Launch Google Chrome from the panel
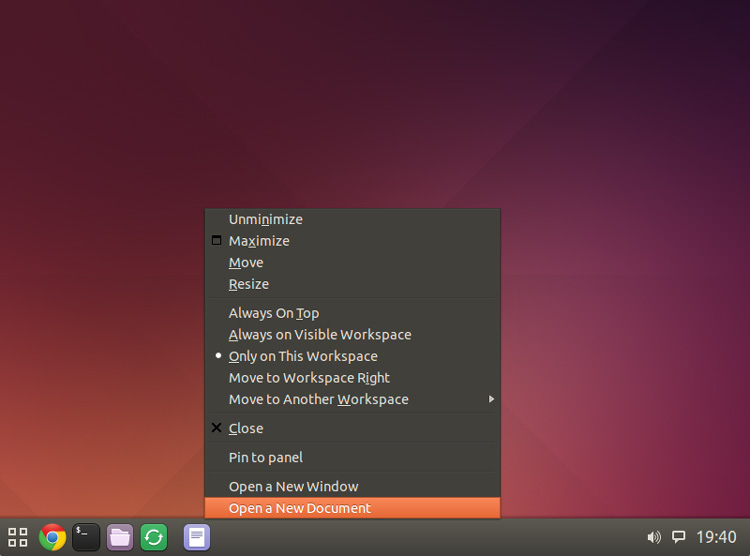This screenshot has height=556, width=750. point(52,537)
